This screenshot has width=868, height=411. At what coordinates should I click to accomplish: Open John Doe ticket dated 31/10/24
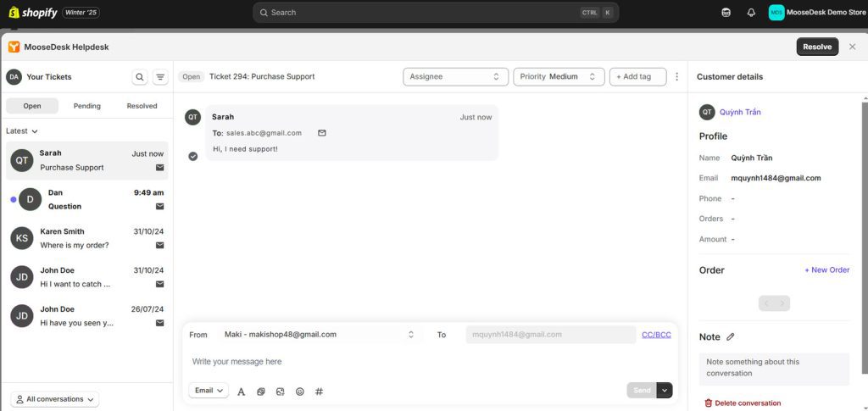coord(87,276)
